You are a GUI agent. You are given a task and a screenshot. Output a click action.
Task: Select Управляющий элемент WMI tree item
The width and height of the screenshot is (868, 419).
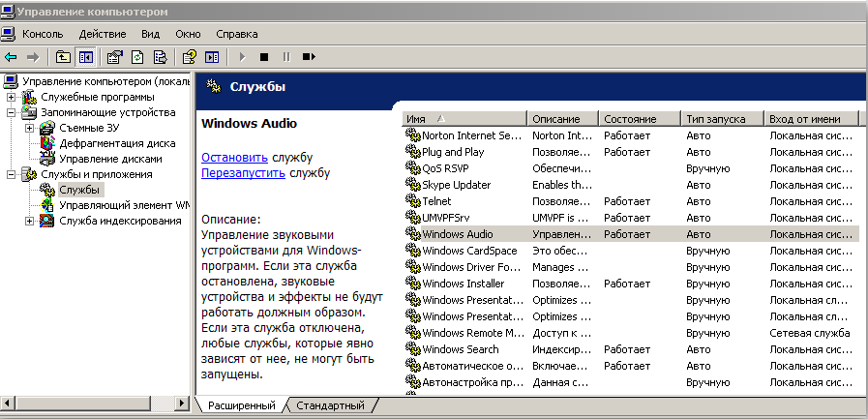click(125, 205)
